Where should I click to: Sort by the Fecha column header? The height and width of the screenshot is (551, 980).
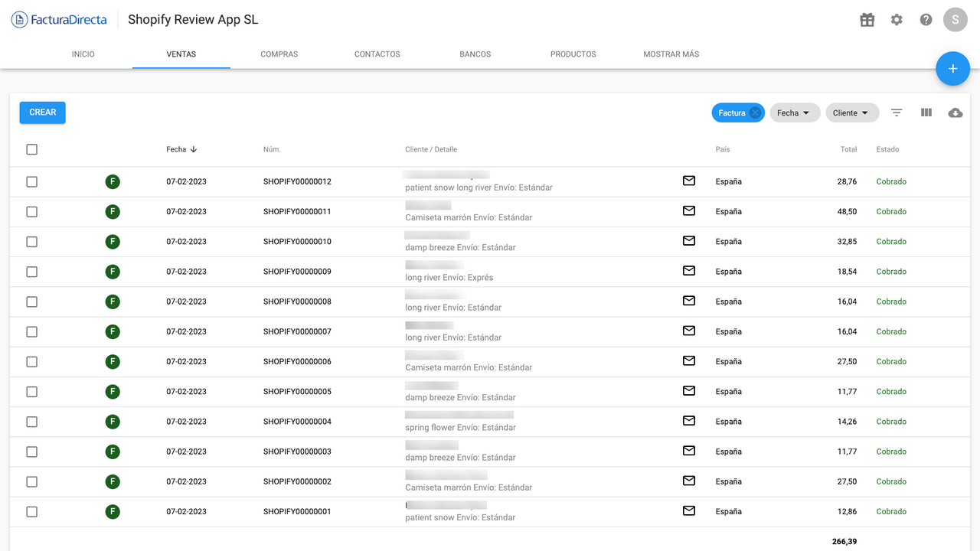click(181, 149)
